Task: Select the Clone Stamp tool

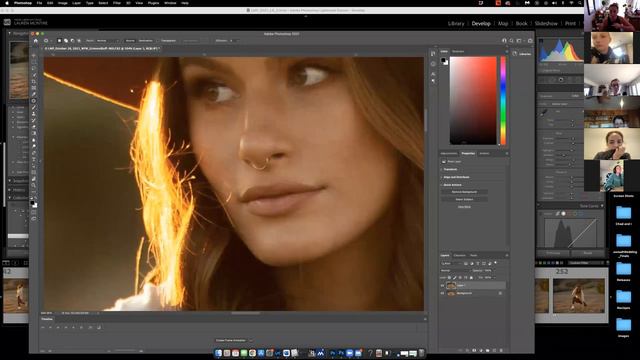Action: 34,114
